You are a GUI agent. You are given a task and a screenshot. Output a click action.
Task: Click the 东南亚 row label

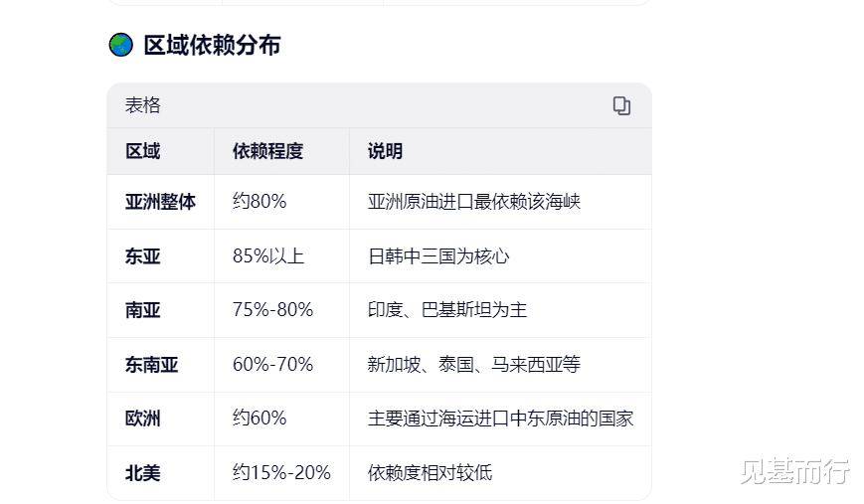coord(151,365)
